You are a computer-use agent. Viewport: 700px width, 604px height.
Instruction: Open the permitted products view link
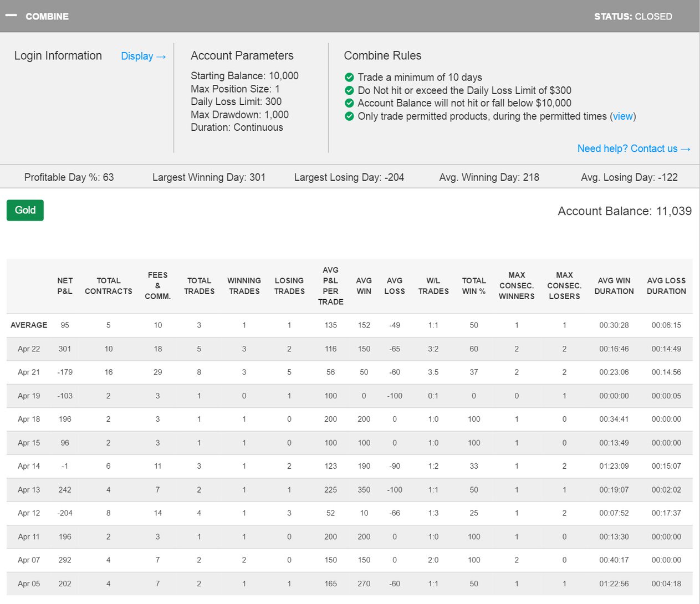(622, 116)
